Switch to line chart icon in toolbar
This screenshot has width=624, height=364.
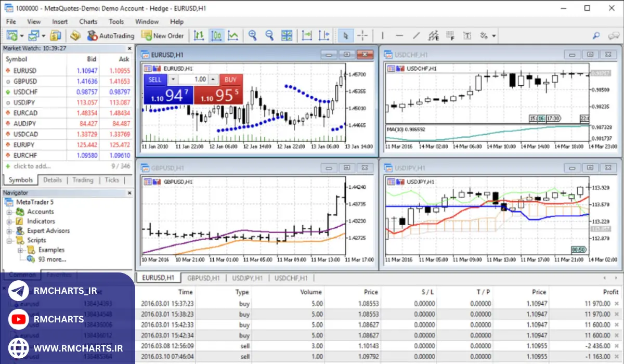pos(233,36)
